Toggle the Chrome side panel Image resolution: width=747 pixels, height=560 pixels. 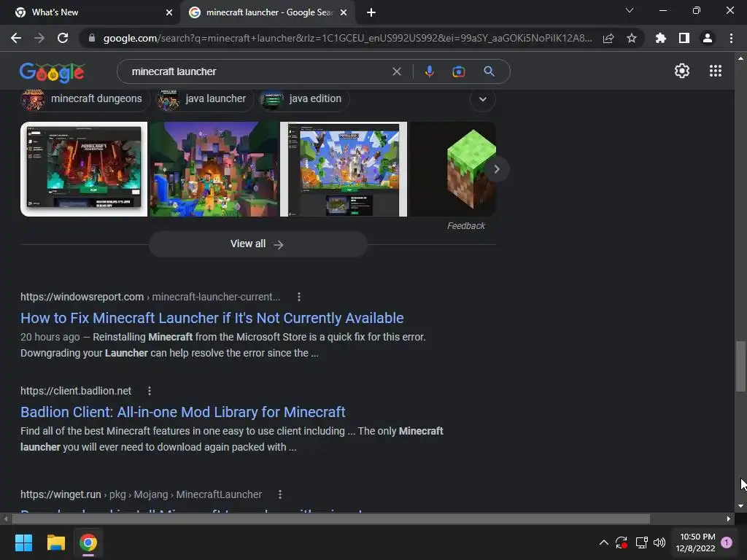(x=684, y=38)
